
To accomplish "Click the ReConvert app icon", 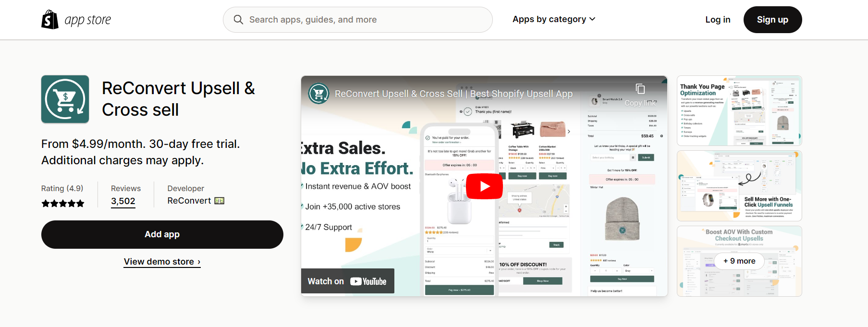I will 65,99.
